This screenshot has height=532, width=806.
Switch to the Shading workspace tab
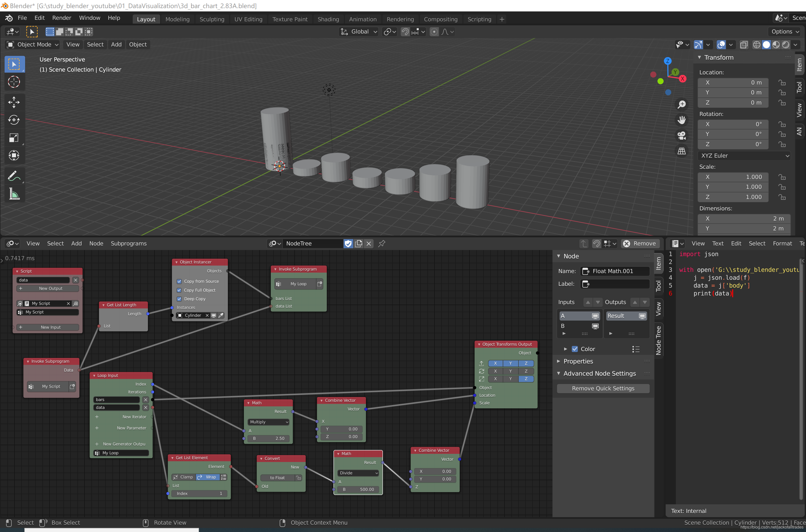point(328,19)
